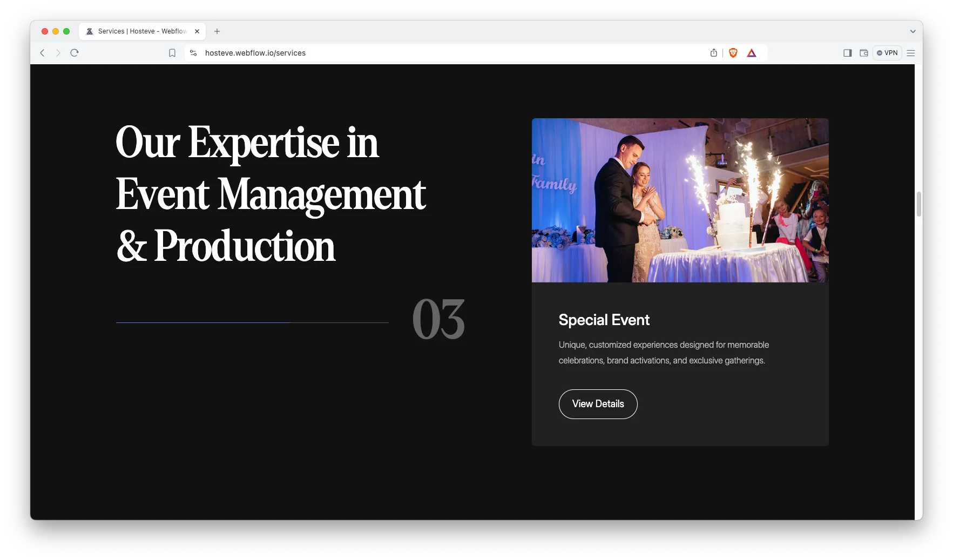Toggle the VPN button

coord(887,53)
